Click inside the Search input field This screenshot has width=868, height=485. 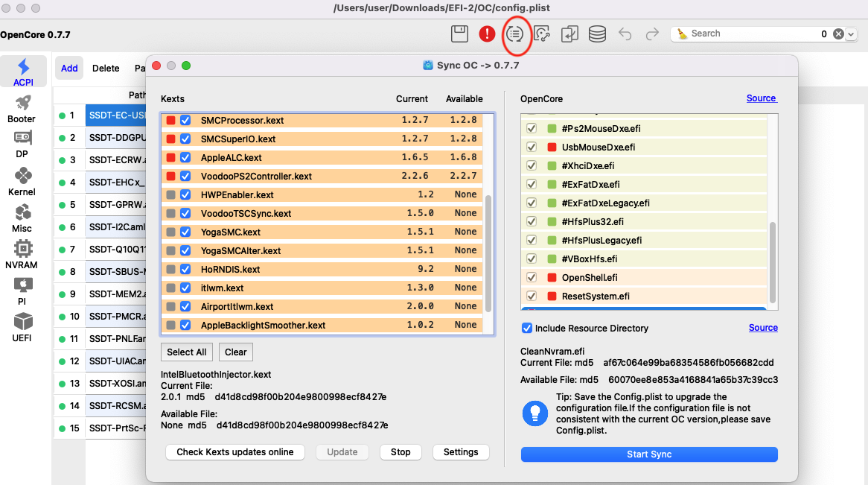click(752, 34)
